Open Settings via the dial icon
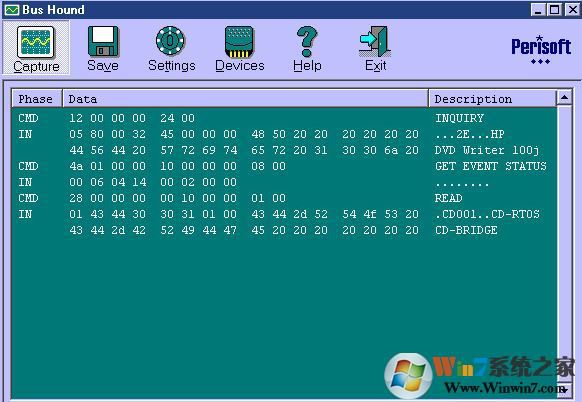The image size is (582, 402). point(171,48)
